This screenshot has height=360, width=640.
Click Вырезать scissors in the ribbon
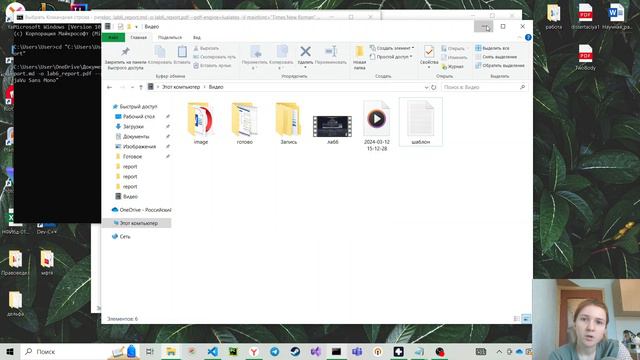[206, 48]
